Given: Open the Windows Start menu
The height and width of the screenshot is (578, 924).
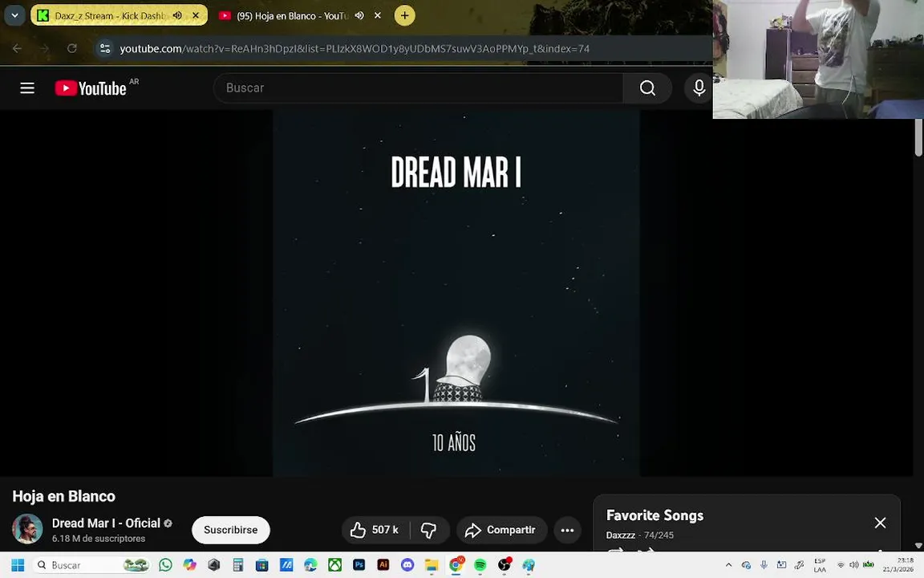Looking at the screenshot, I should pos(18,565).
